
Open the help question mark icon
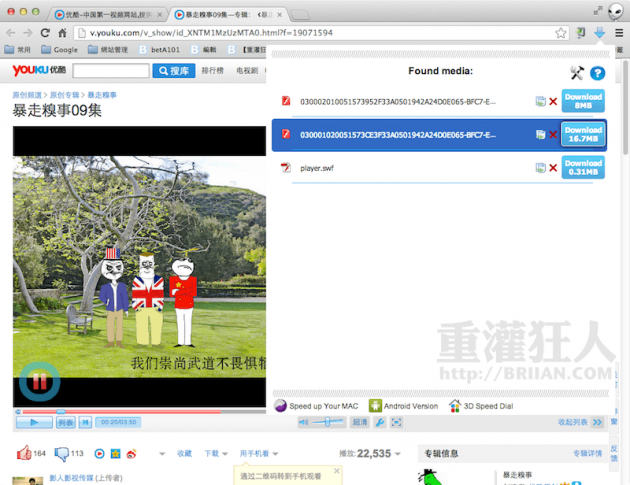click(x=597, y=73)
